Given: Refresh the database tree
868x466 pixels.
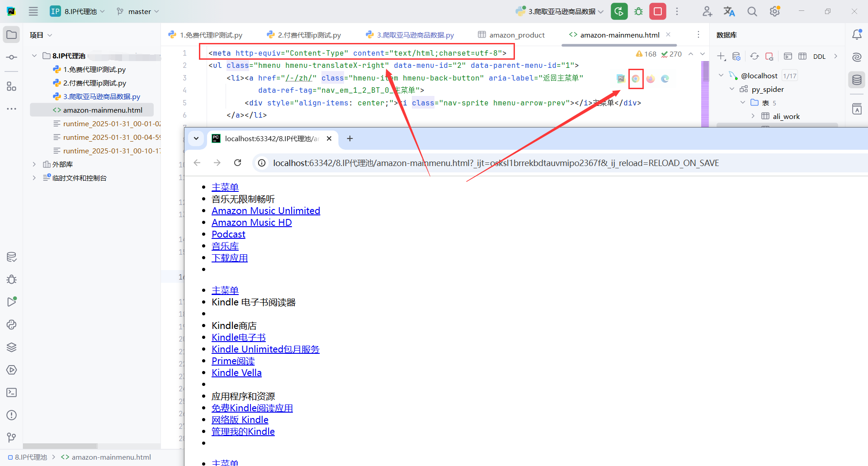Looking at the screenshot, I should [x=755, y=57].
